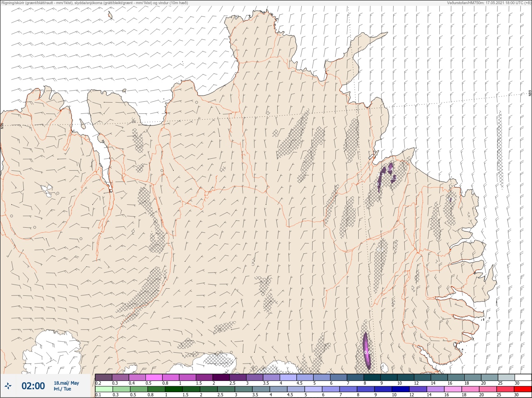Pick the navy blue swatch at 10 in bottom legend
This screenshot has width=532, height=398.
point(401,389)
